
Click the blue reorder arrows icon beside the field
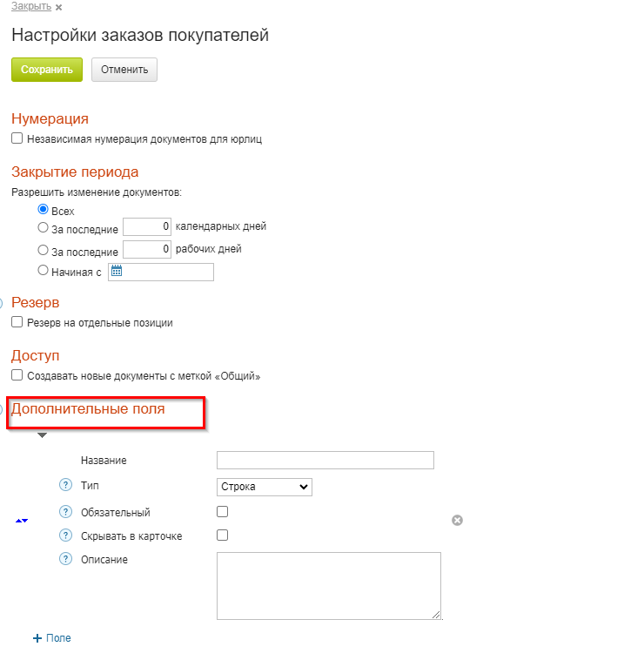coord(22,521)
